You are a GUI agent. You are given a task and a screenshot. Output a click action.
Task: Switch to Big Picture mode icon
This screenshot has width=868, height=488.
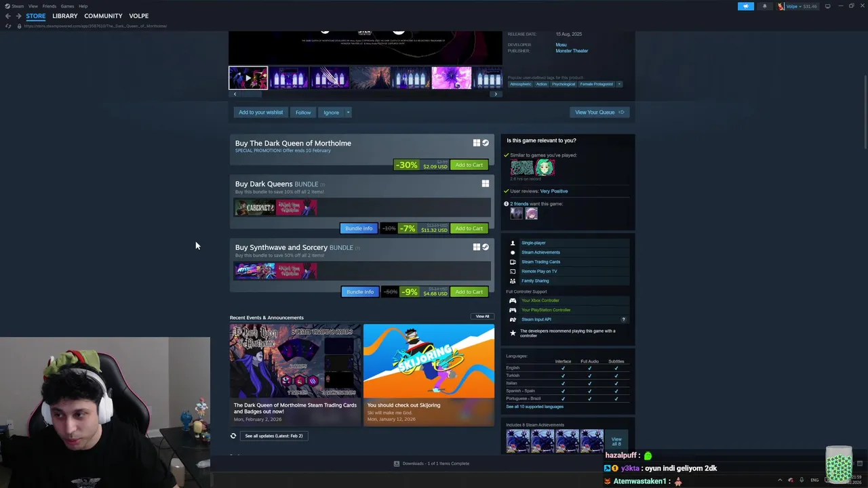click(x=827, y=6)
